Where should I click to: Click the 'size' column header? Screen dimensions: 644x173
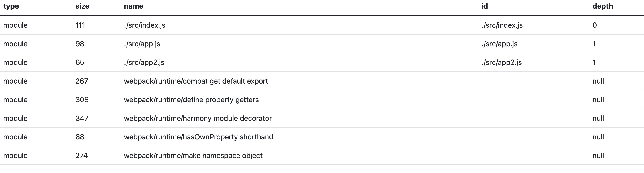tap(82, 6)
